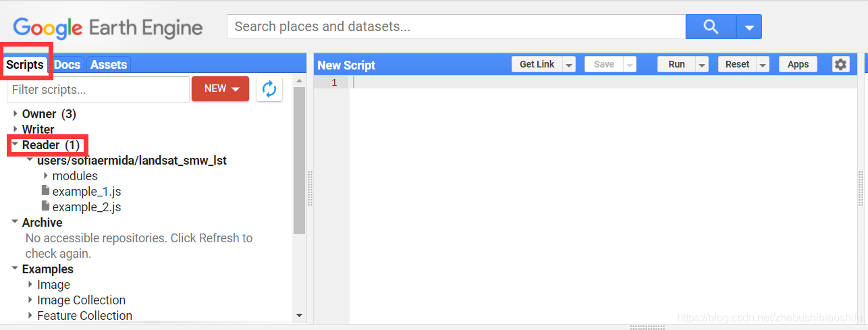Click the red NEW button
The height and width of the screenshot is (330, 868).
pos(220,88)
